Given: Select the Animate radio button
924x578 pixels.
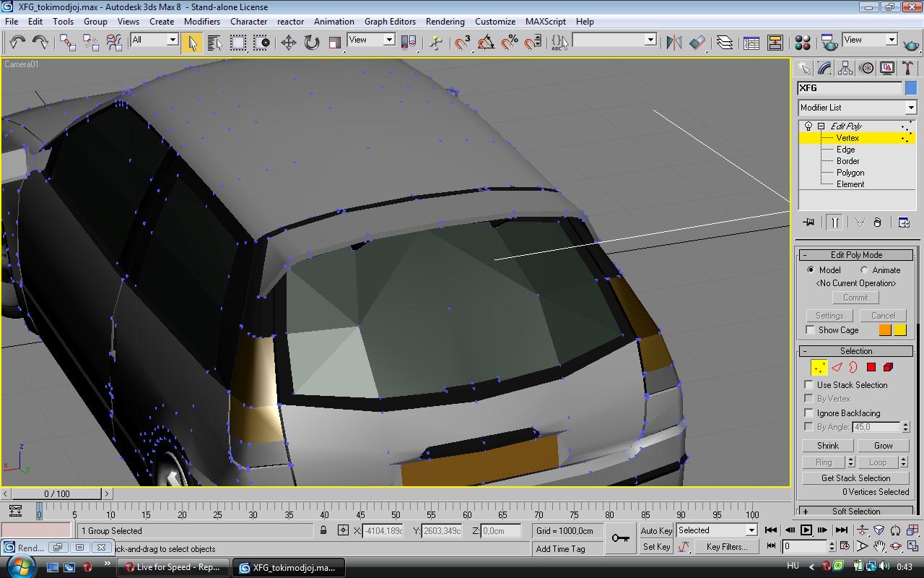Looking at the screenshot, I should (864, 270).
